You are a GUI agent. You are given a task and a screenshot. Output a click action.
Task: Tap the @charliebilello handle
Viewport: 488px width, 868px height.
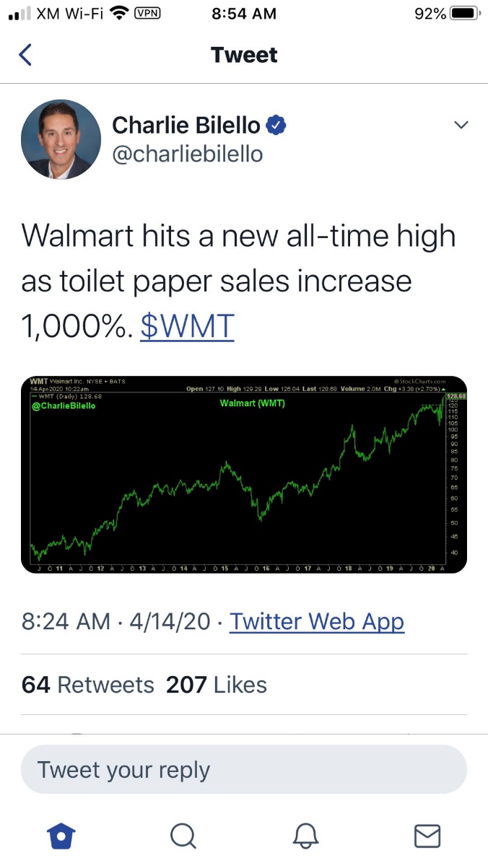[187, 154]
